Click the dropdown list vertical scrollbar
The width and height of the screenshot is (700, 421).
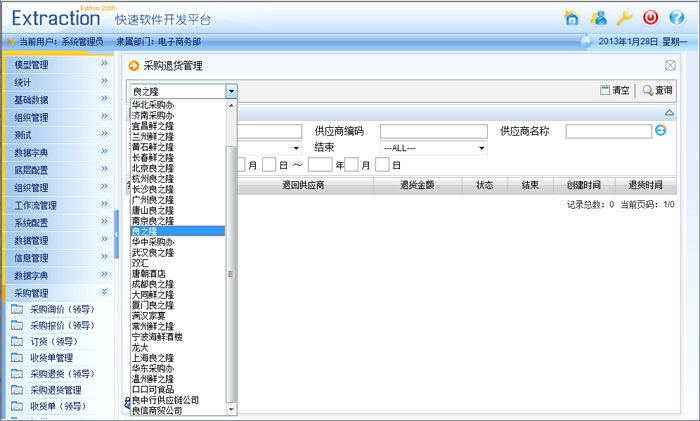point(232,272)
